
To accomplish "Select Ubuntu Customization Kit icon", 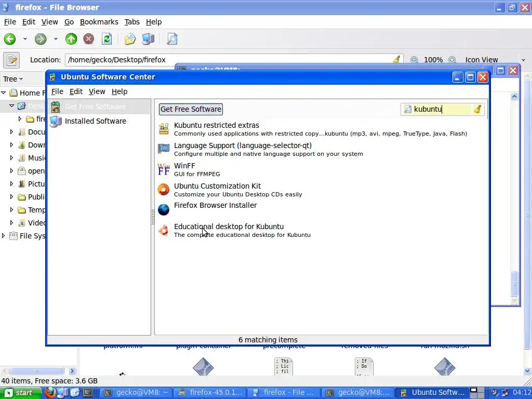I will point(164,190).
